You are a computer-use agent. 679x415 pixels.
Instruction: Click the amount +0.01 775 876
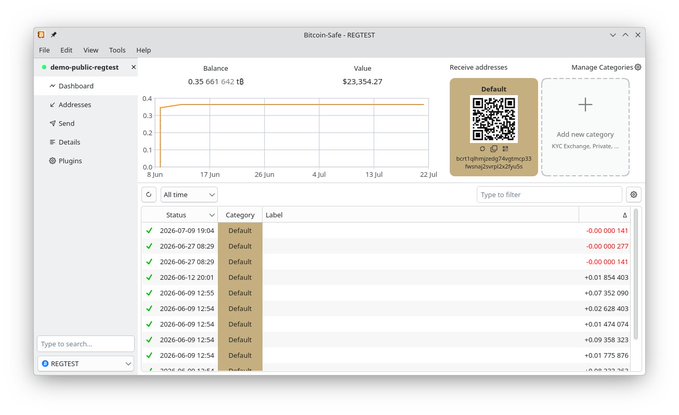[x=606, y=355]
